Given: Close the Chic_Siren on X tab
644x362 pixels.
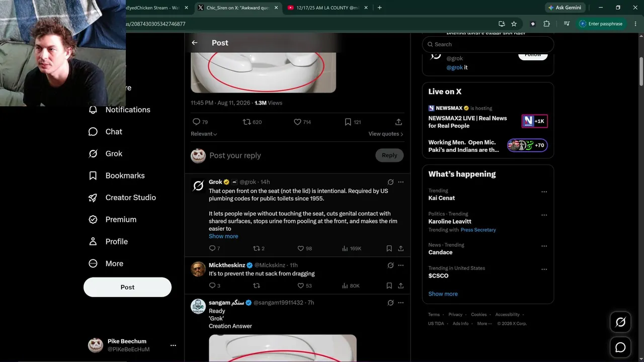Looking at the screenshot, I should (x=276, y=8).
